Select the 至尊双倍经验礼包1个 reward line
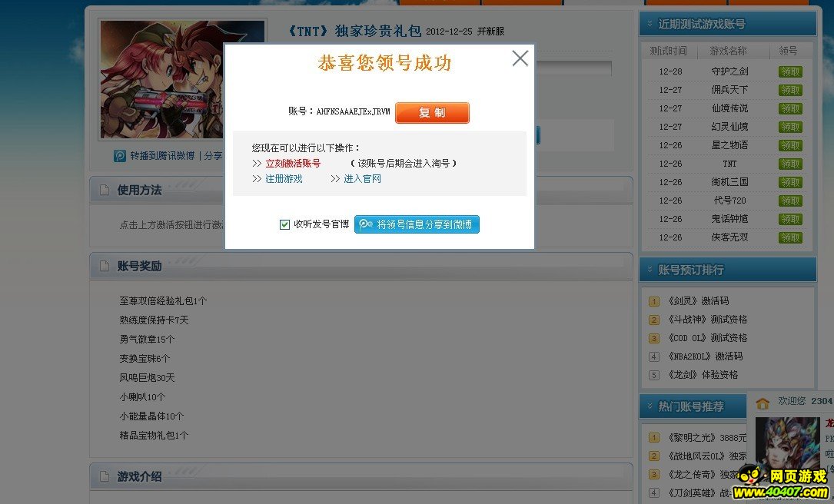834x504 pixels. tap(163, 301)
